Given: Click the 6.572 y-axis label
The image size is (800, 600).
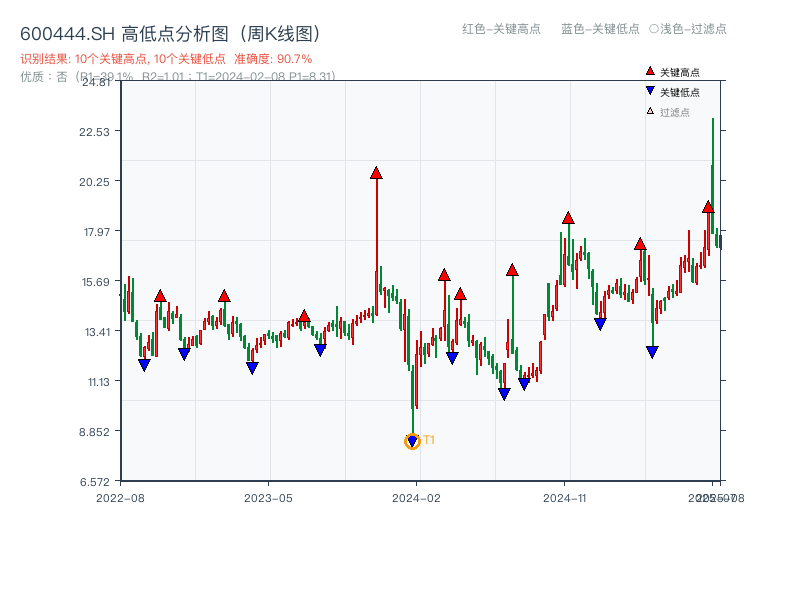Looking at the screenshot, I should (x=94, y=482).
